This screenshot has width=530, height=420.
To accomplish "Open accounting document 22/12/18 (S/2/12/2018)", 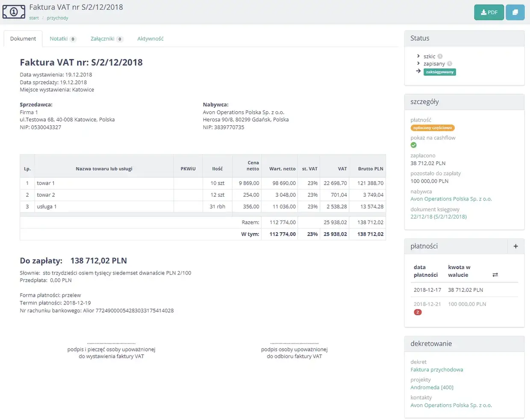I will 439,217.
